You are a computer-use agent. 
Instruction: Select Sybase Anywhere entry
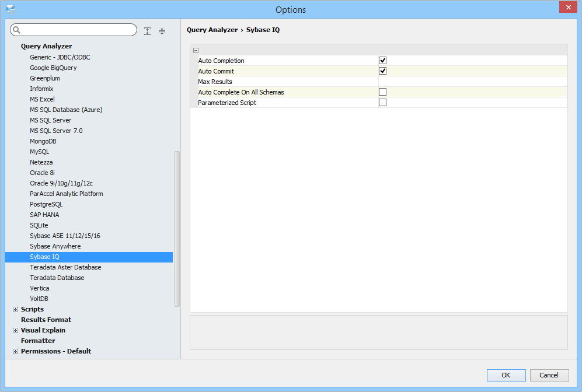(55, 246)
